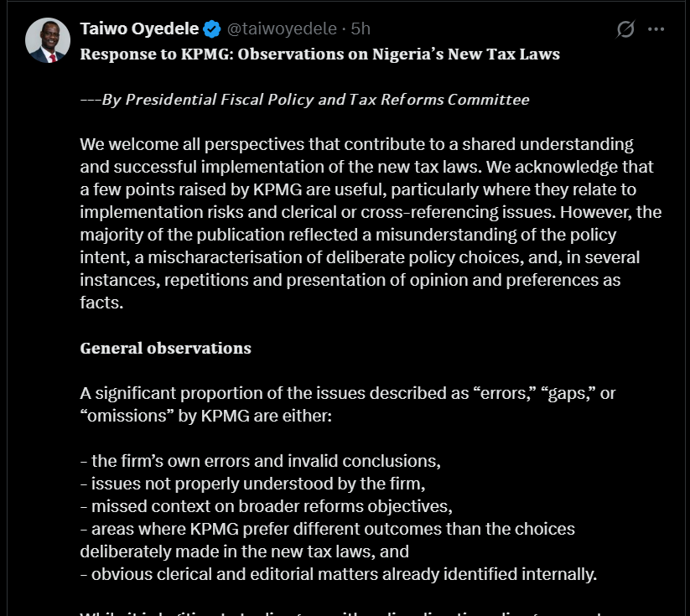Click the paragraph starting 'We welcome all perspectives'
The height and width of the screenshot is (616, 690).
(356, 144)
